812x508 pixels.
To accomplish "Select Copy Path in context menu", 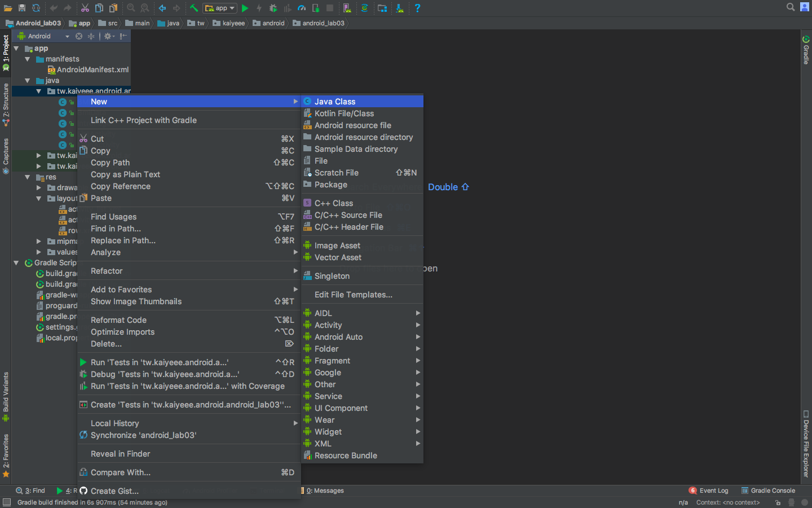I will coord(189,163).
